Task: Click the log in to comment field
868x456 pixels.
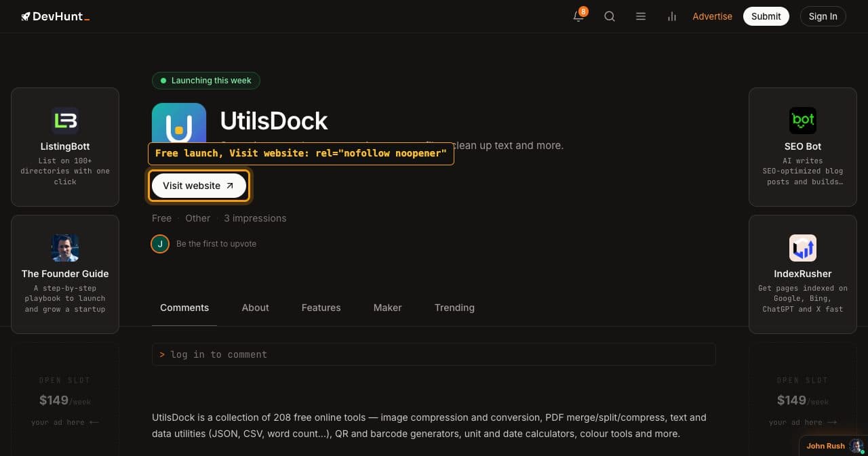Action: [x=434, y=354]
